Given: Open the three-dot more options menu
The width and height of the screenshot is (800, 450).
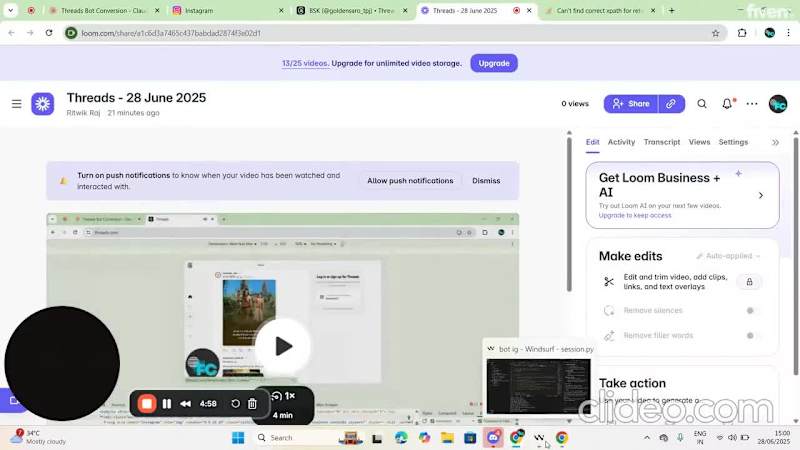Looking at the screenshot, I should point(752,104).
